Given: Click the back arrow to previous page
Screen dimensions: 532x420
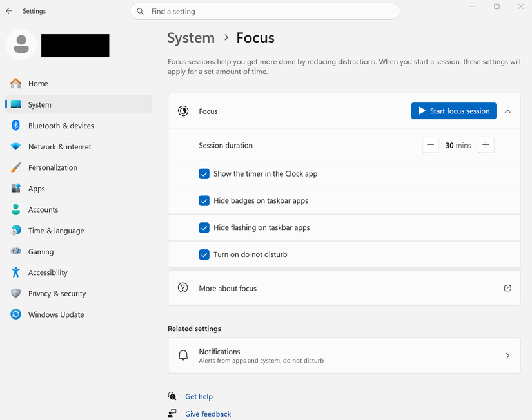Looking at the screenshot, I should point(8,10).
